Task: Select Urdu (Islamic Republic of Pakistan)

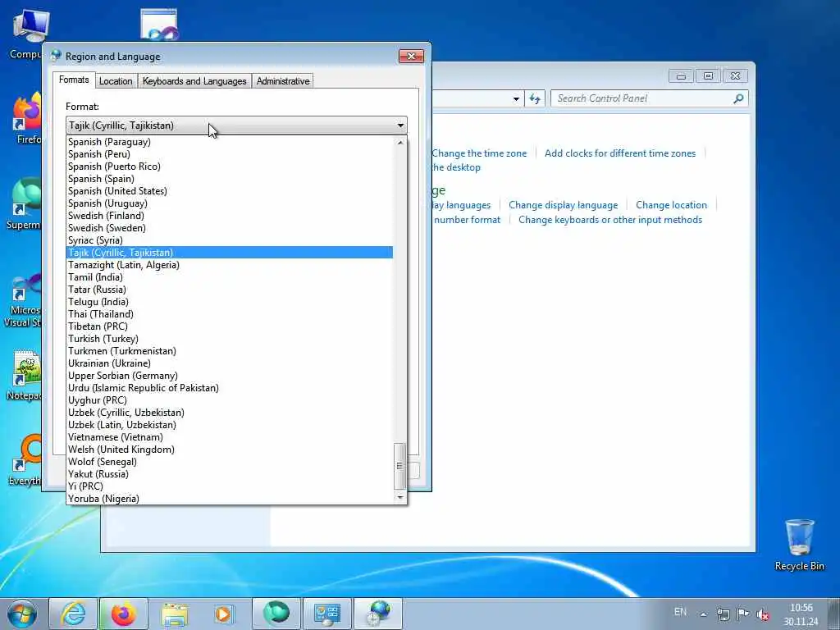Action: (230, 388)
